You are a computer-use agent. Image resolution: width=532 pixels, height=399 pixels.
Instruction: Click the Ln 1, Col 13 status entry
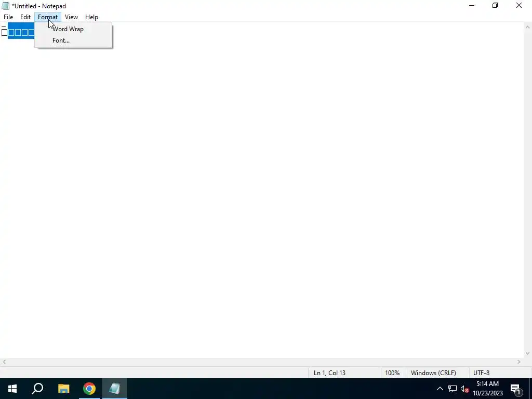pos(344,373)
